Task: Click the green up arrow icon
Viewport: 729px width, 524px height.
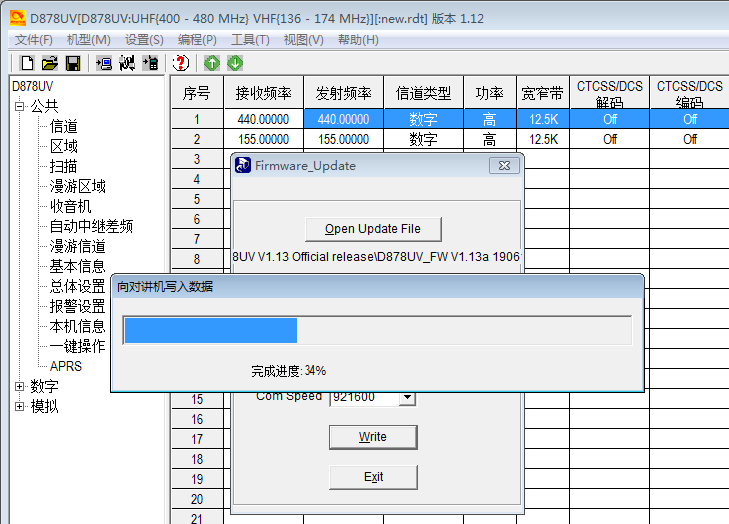Action: tap(212, 63)
